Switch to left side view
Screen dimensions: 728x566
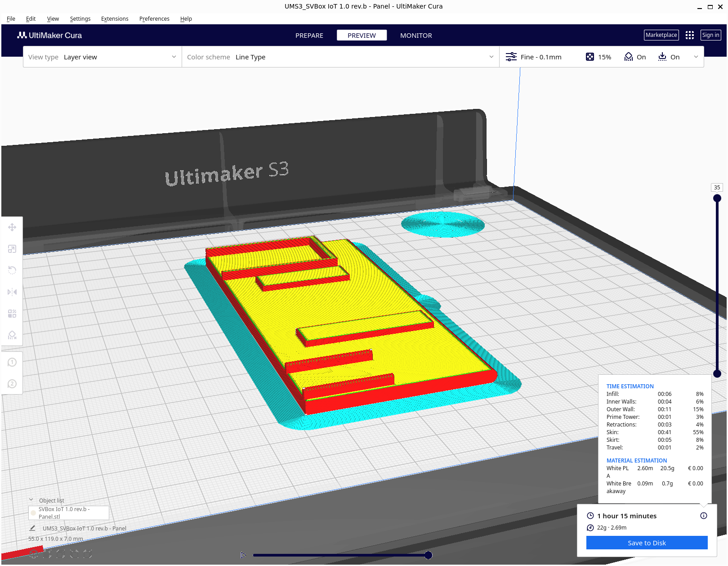[x=74, y=554]
